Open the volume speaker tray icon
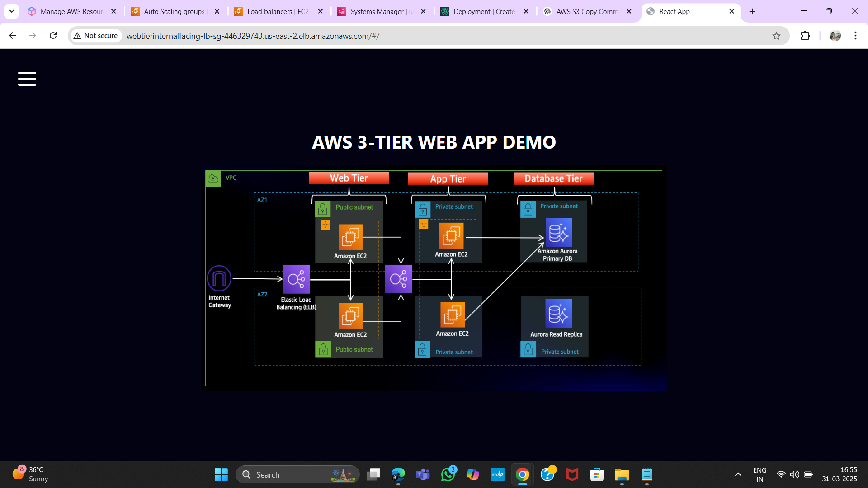 [794, 474]
